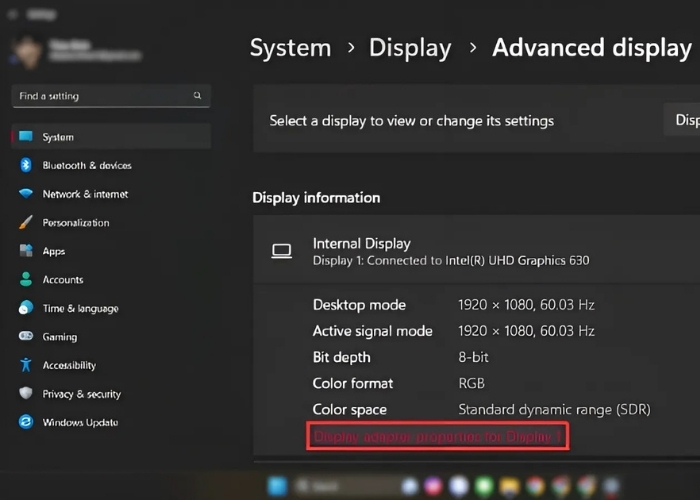Viewport: 700px width, 500px height.
Task: Select the System monitor icon in sidebar
Action: pos(26,137)
